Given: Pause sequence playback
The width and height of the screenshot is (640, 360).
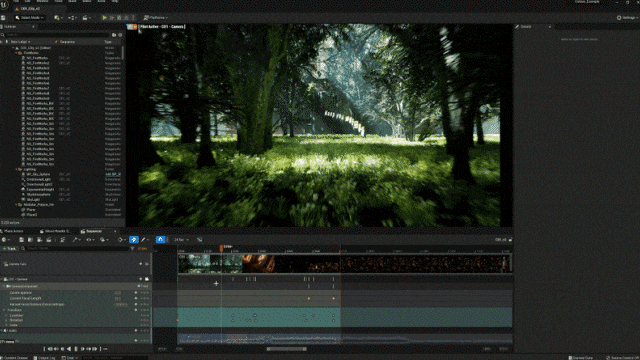Looking at the screenshot, I should (76, 349).
